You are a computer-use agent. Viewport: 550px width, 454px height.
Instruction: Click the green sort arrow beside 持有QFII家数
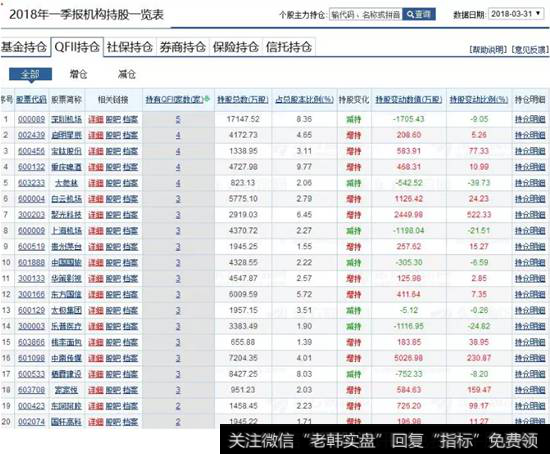(x=207, y=99)
